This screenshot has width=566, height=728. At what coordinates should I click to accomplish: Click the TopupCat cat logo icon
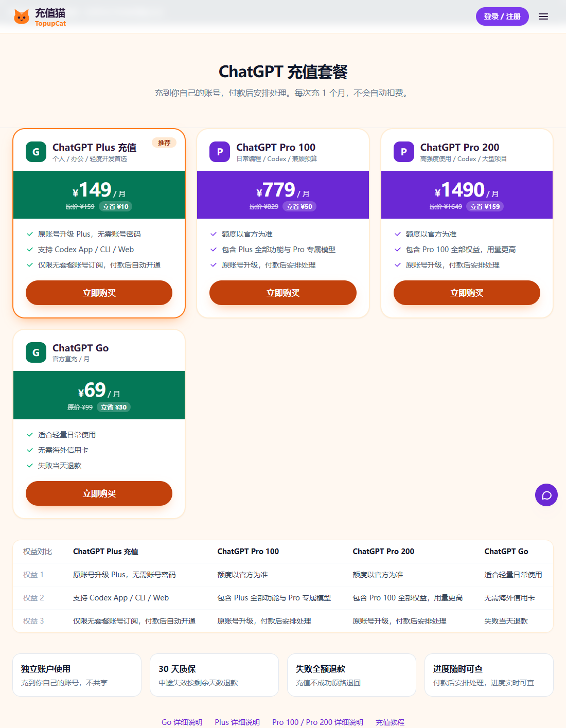click(x=22, y=16)
